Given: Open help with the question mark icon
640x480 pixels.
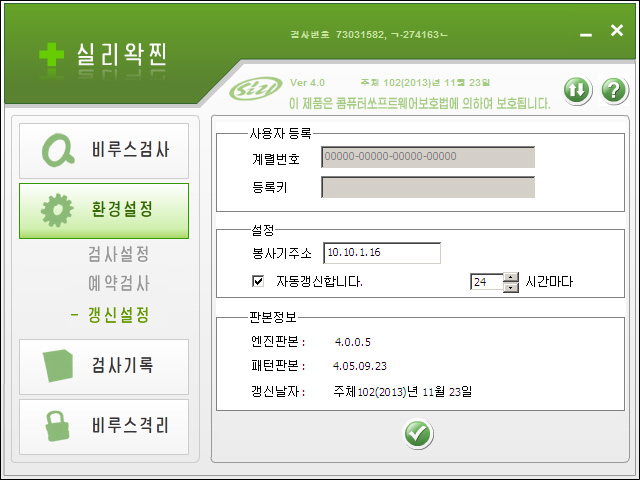Looking at the screenshot, I should pos(613,89).
